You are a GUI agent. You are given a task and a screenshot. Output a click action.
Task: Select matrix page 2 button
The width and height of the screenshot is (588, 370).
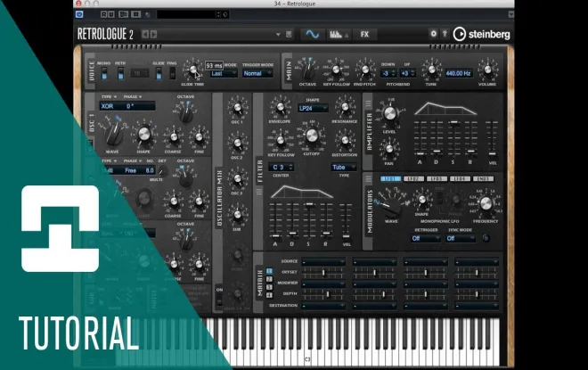tap(269, 279)
